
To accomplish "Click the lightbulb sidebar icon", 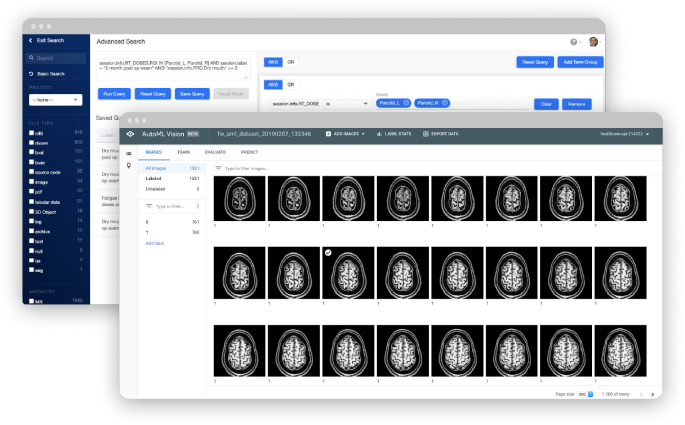I will click(128, 166).
